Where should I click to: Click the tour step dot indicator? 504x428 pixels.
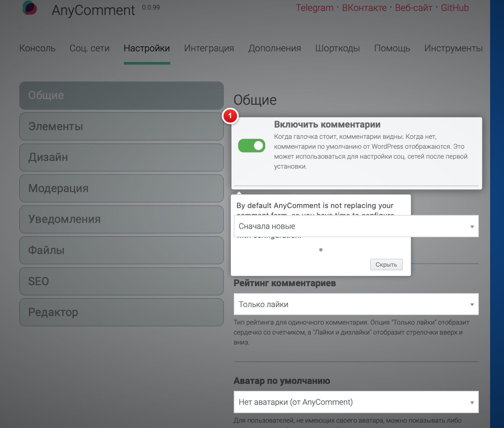tap(321, 250)
